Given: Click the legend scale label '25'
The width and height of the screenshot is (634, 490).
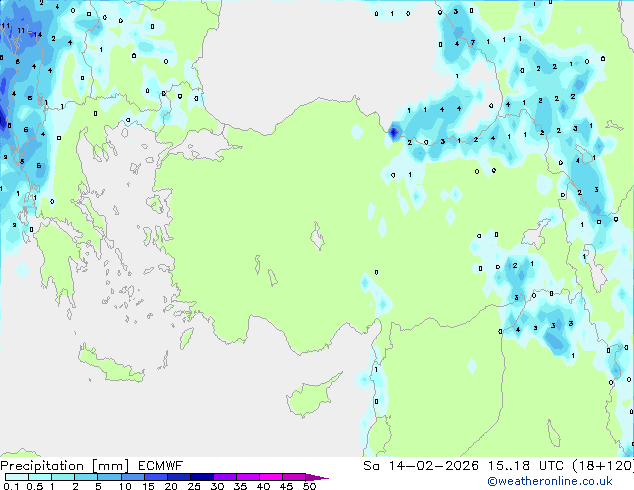Looking at the screenshot, I should tap(194, 486).
